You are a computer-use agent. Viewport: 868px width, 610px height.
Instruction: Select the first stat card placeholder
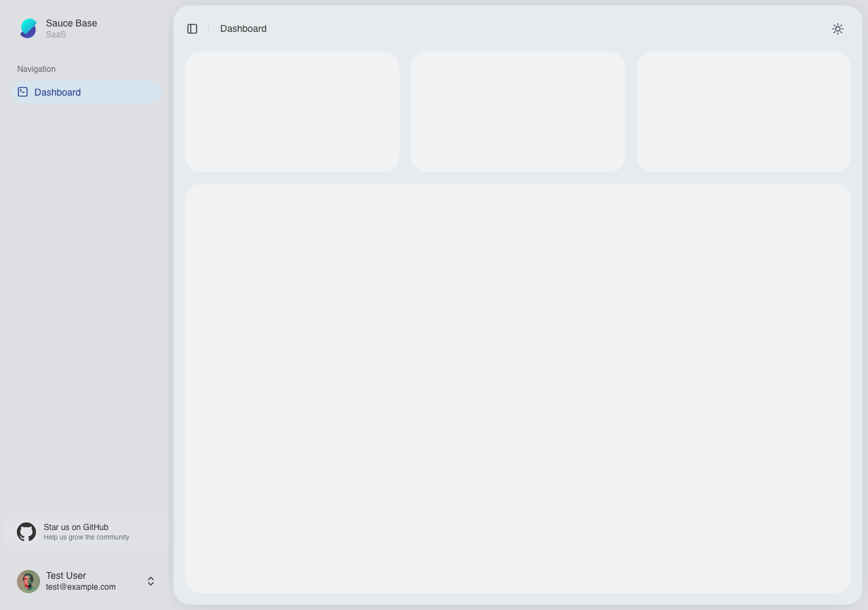pyautogui.click(x=292, y=111)
